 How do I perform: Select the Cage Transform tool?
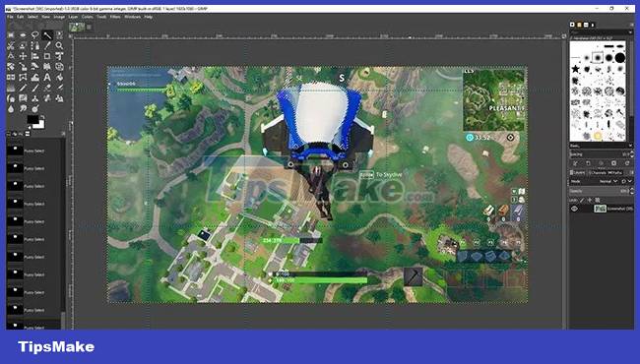click(23, 77)
